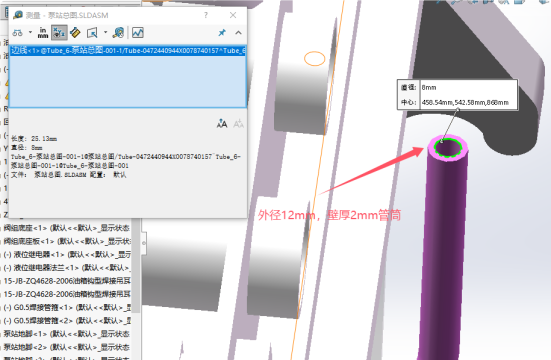This screenshot has width=551, height=360.
Task: Open the measurement history icon
Action: [x=118, y=33]
